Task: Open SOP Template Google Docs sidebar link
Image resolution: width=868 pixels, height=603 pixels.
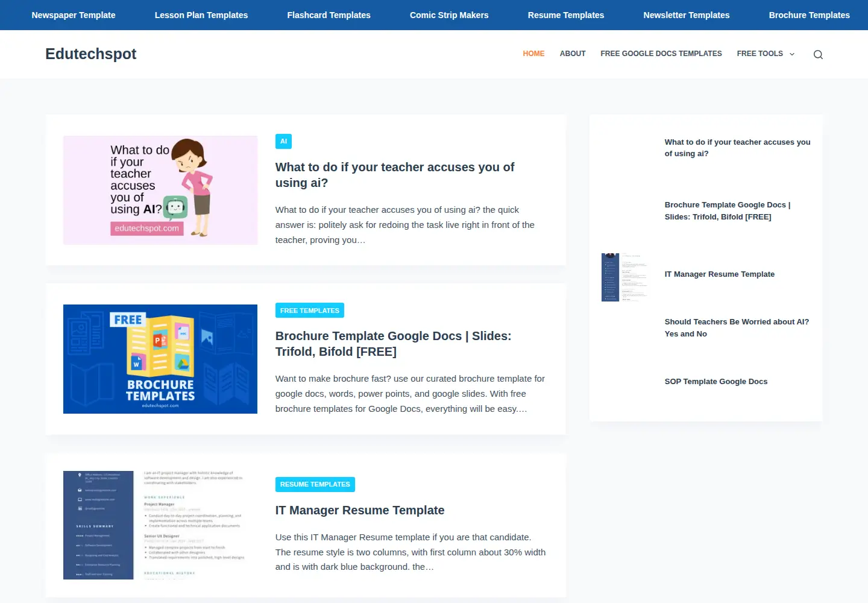Action: (x=716, y=382)
